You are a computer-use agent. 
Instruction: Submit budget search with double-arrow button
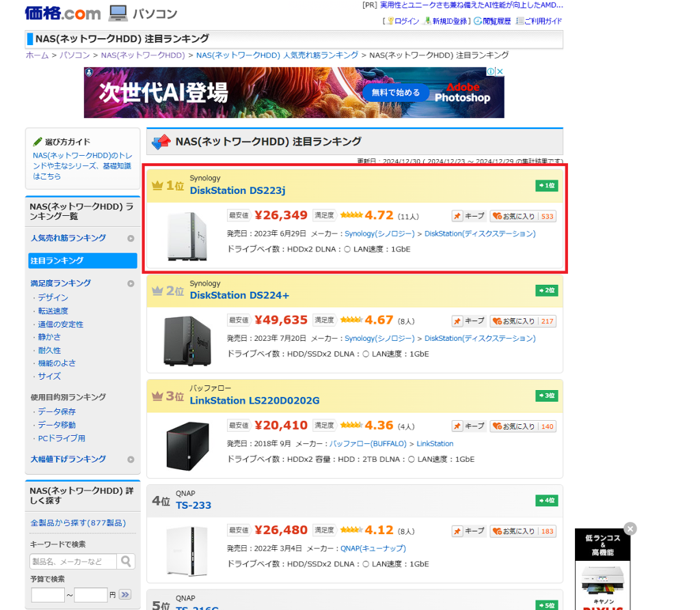tap(124, 595)
